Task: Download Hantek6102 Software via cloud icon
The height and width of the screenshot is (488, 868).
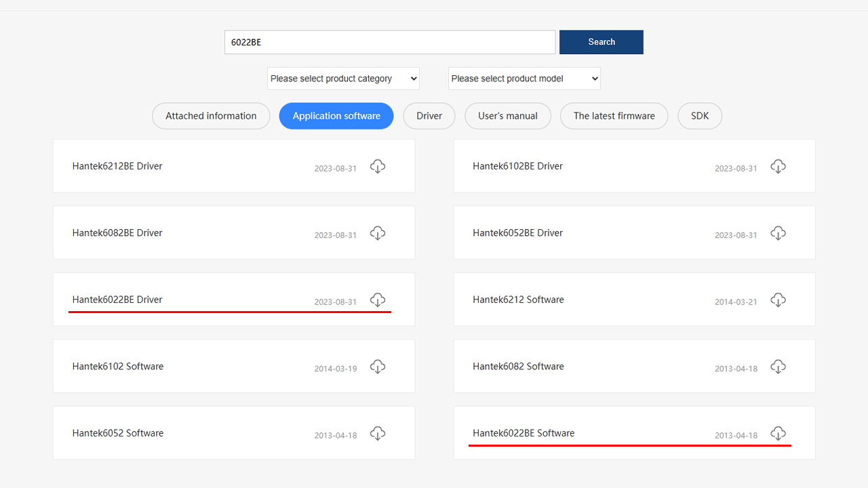Action: (378, 367)
